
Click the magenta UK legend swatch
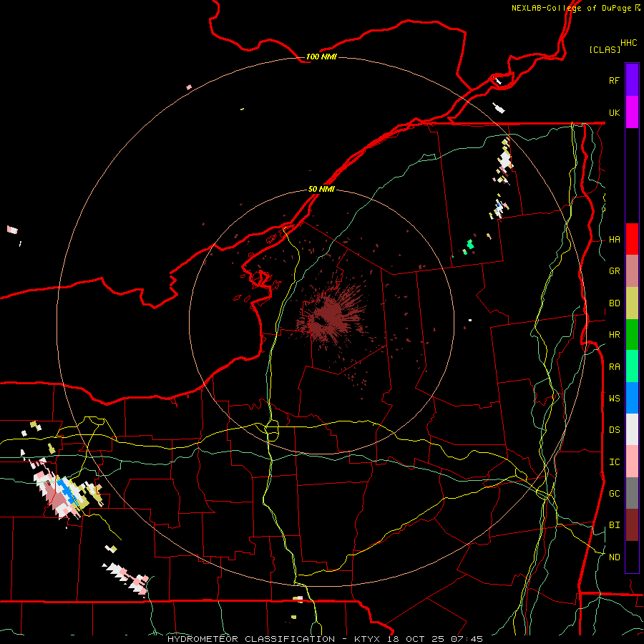pos(632,112)
